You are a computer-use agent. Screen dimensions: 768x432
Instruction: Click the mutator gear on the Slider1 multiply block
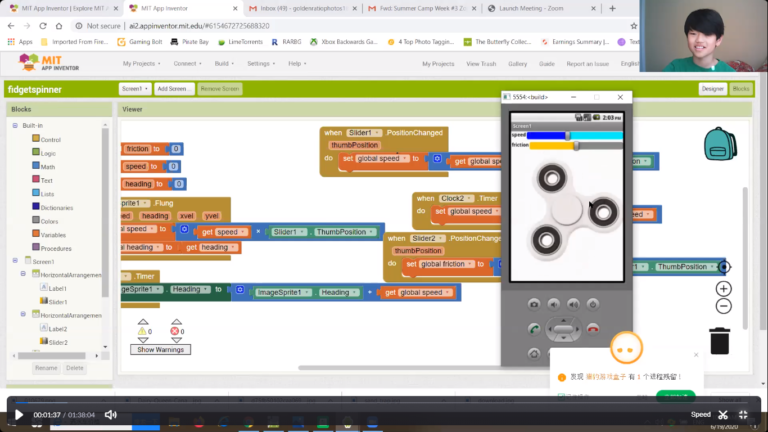pyautogui.click(x=184, y=229)
